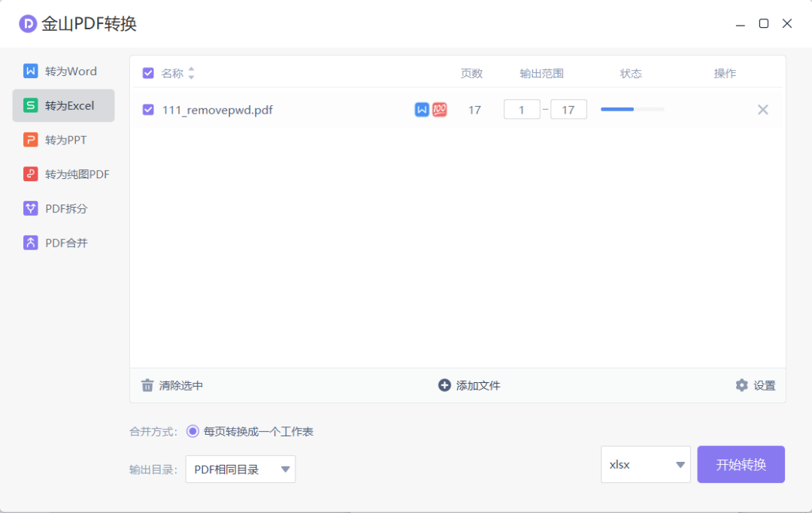This screenshot has width=812, height=513.
Task: Click the file name 111_removepwd.pdf
Action: pyautogui.click(x=217, y=110)
